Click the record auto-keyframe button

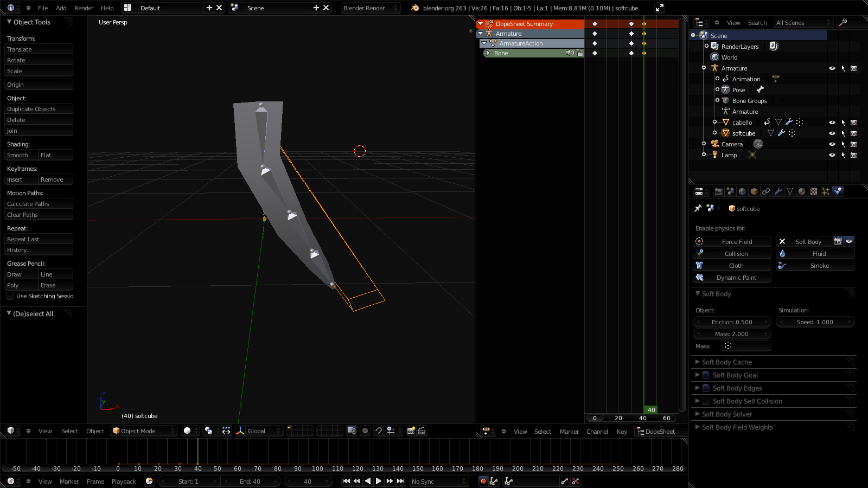tap(483, 481)
